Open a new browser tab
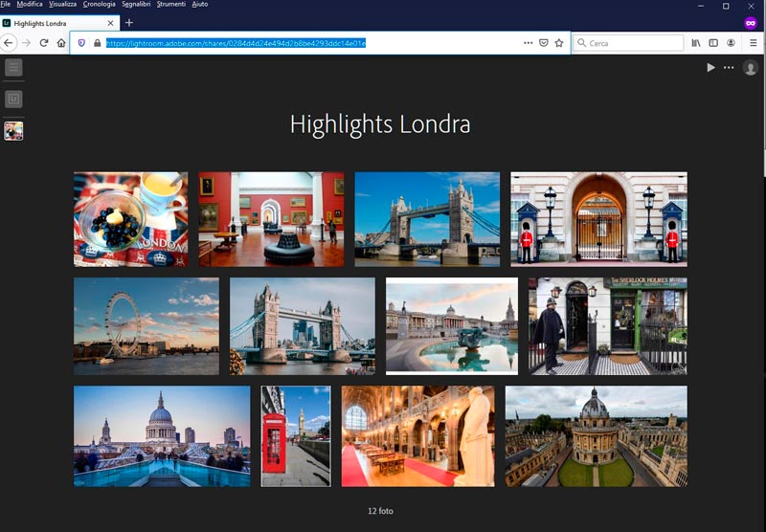The image size is (766, 532). click(x=129, y=23)
